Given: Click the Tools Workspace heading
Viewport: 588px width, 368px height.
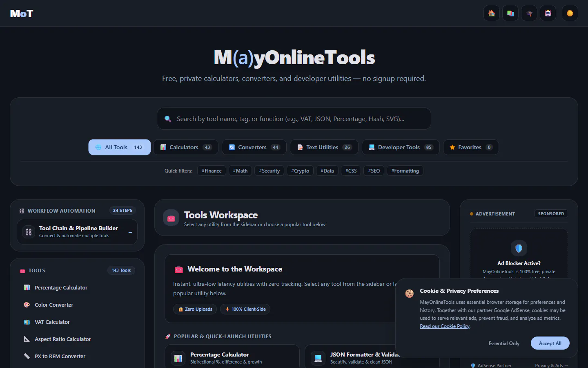Looking at the screenshot, I should click(x=221, y=215).
